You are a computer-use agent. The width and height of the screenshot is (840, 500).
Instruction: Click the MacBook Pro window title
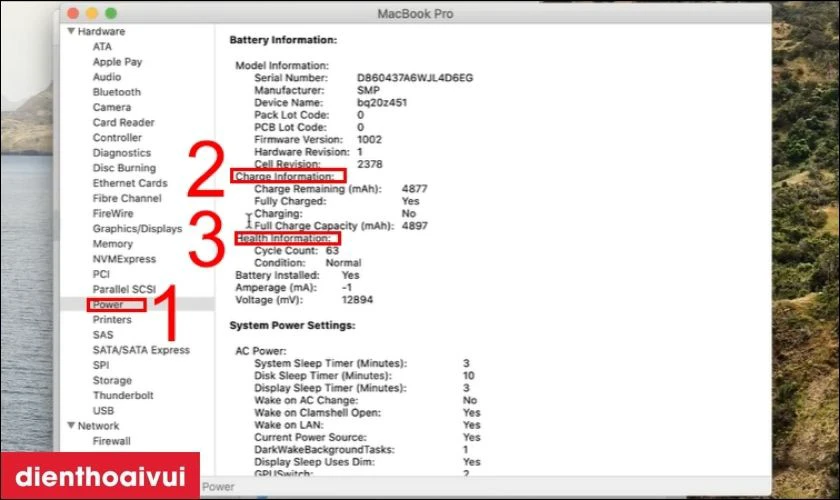pyautogui.click(x=415, y=13)
